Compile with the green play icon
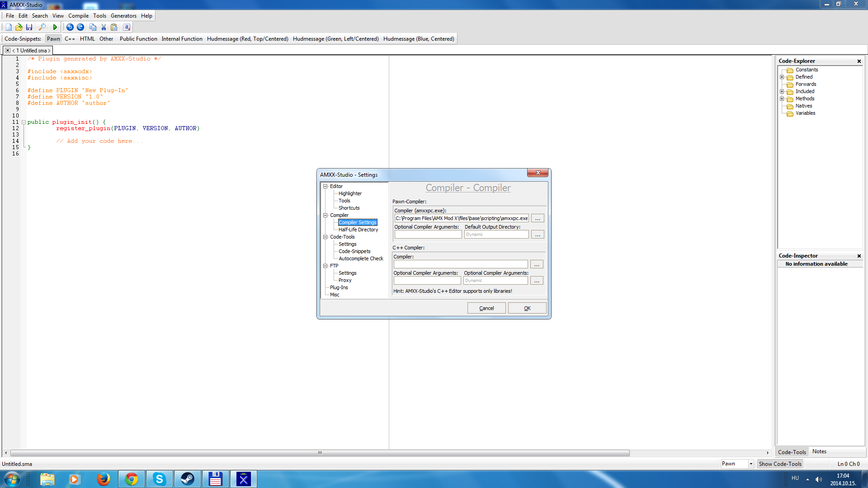Image resolution: width=868 pixels, height=488 pixels. [x=55, y=27]
